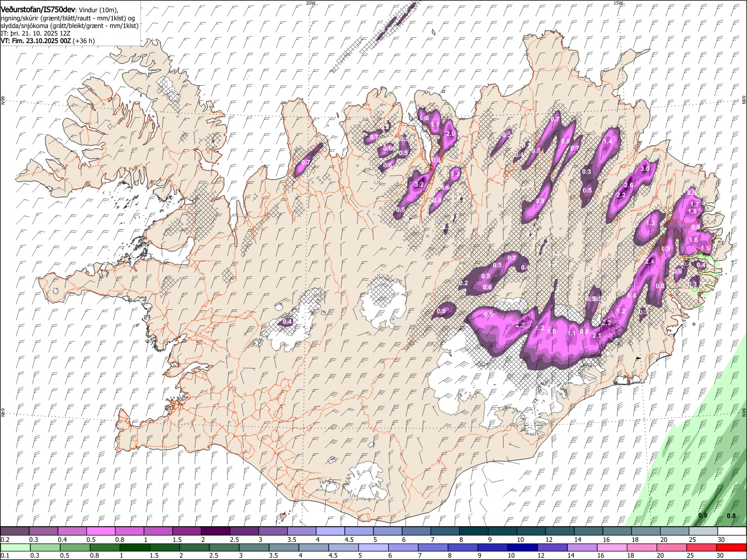Select top-row legend swatch starting at 9
The width and height of the screenshot is (747, 560).
click(x=502, y=531)
